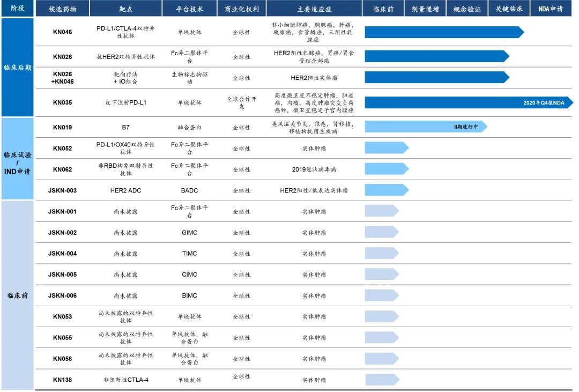
Task: Click the 平台技术 column header
Action: tap(189, 10)
